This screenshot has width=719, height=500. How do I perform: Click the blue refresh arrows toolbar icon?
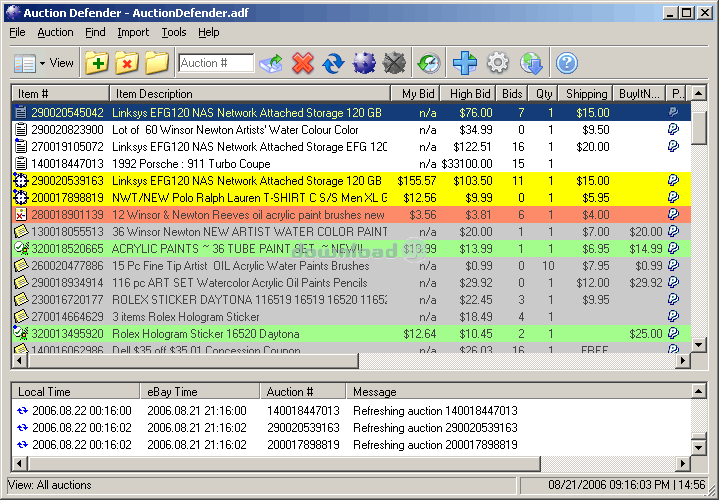(x=333, y=64)
